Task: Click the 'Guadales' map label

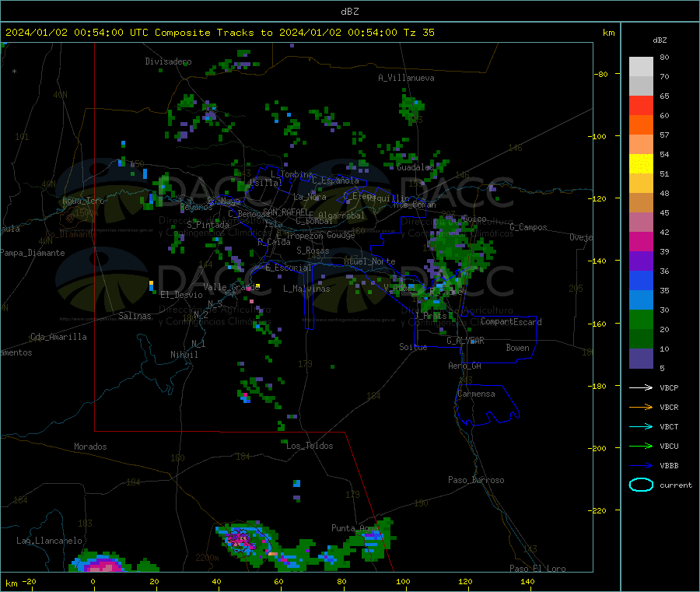Action: pyautogui.click(x=415, y=167)
